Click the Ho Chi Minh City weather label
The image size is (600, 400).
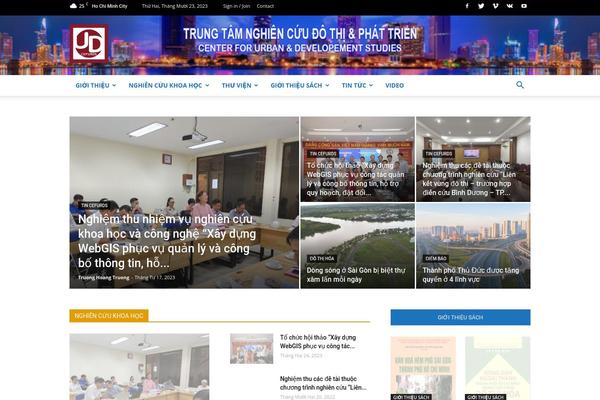coord(109,6)
